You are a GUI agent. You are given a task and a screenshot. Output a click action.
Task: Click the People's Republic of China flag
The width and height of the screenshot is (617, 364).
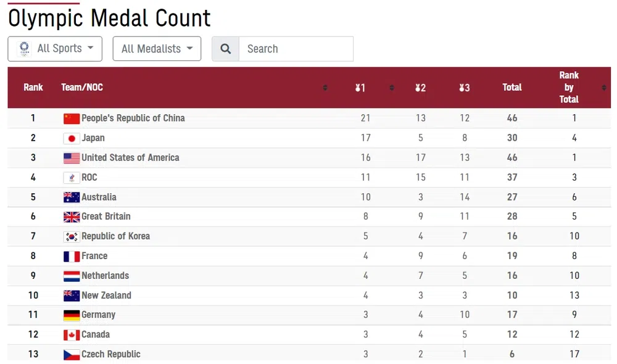pyautogui.click(x=72, y=118)
